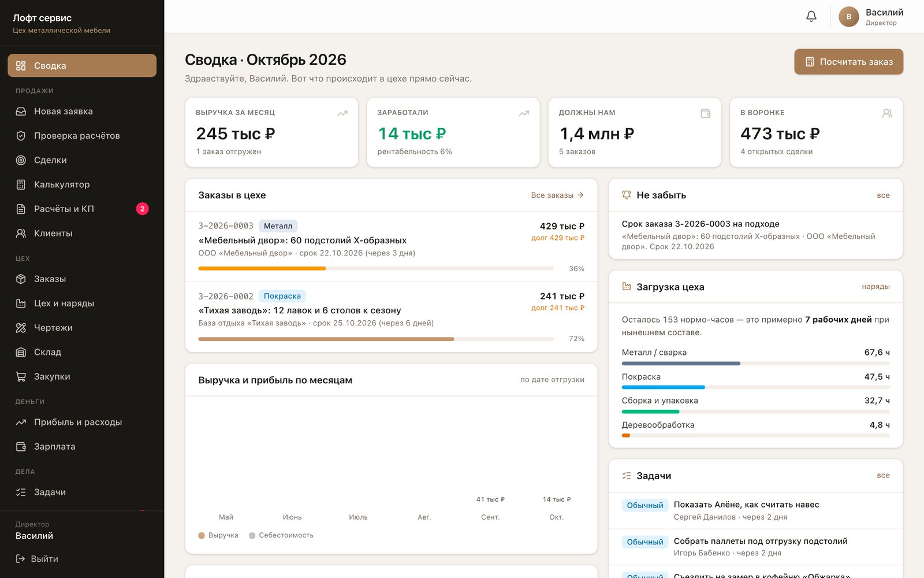Click the Калькулятор icon in sidebar
Screen dimensions: 924x578
[21, 184]
